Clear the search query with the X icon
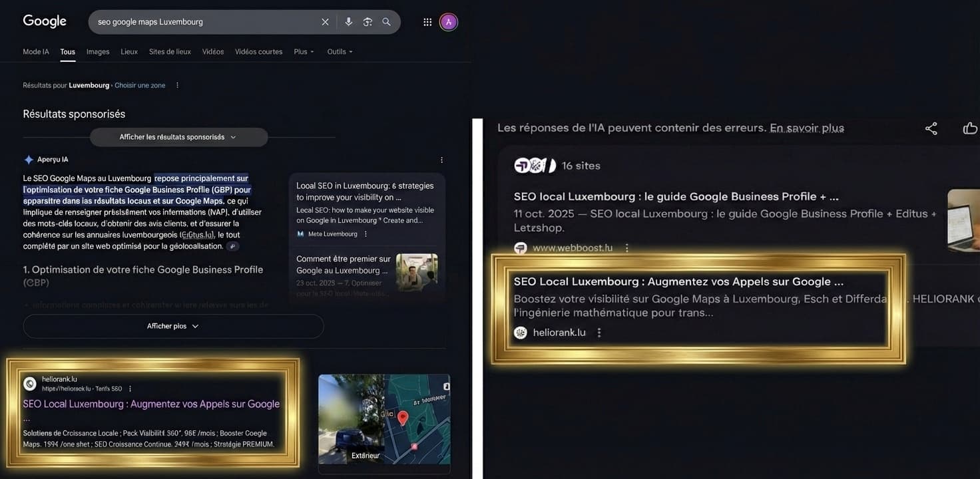Screen dimensions: 980x479 325,21
